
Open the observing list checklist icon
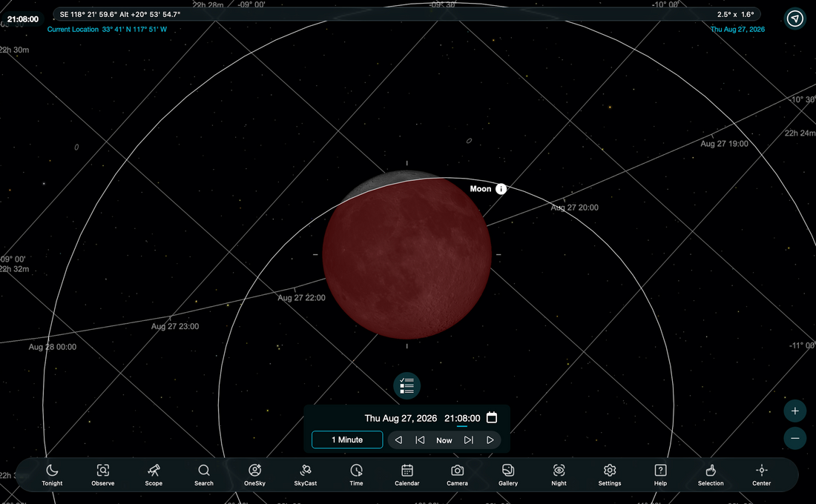(x=407, y=386)
